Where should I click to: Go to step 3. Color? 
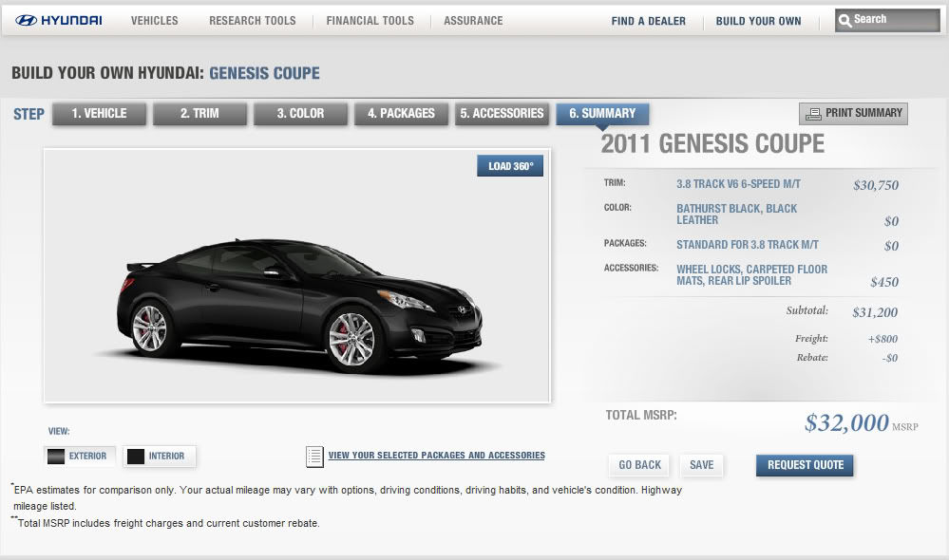[x=300, y=114]
